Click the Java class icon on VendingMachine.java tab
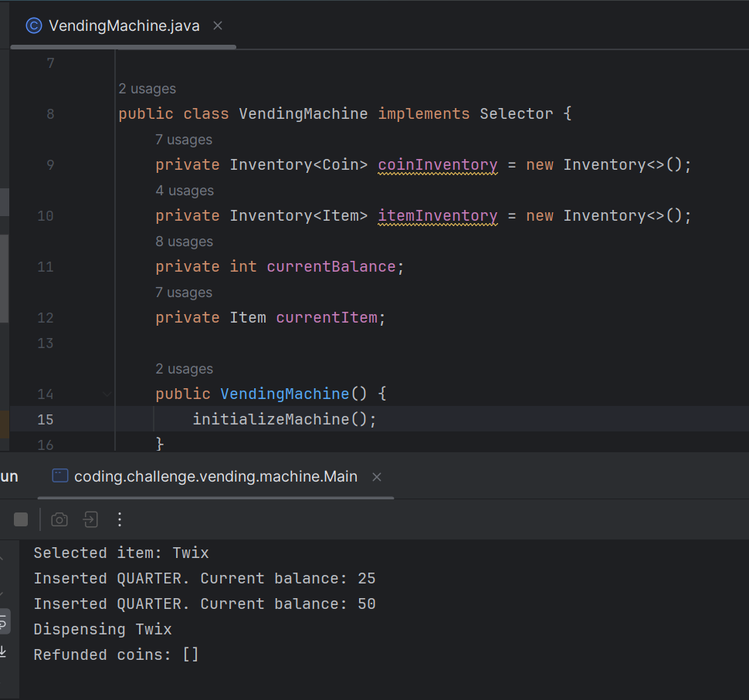The width and height of the screenshot is (749, 700). tap(33, 25)
